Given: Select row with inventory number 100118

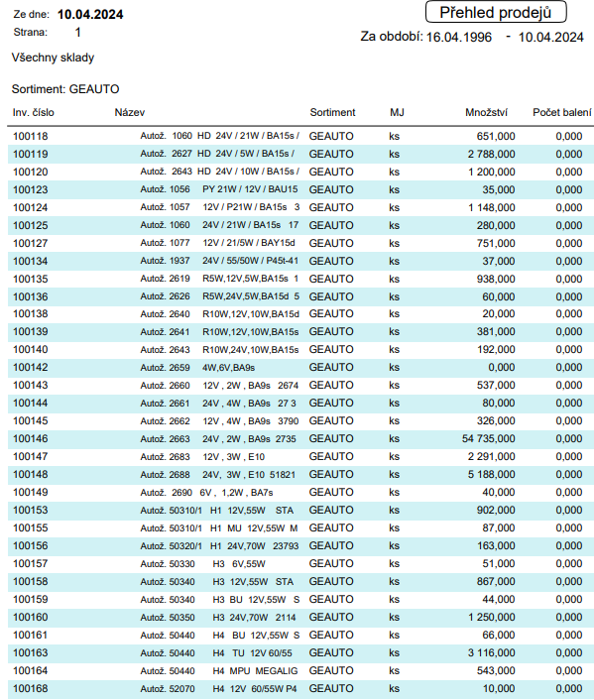Looking at the screenshot, I should 300,136.
